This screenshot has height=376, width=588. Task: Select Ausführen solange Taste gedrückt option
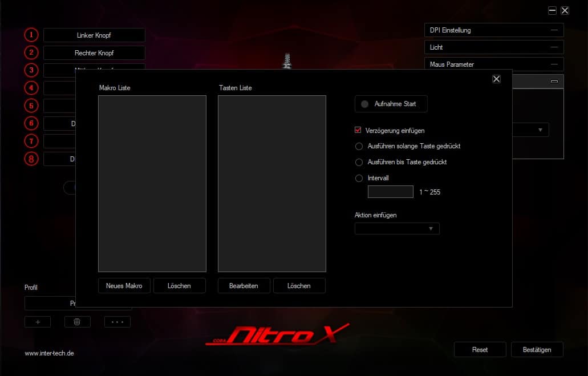[x=359, y=146]
